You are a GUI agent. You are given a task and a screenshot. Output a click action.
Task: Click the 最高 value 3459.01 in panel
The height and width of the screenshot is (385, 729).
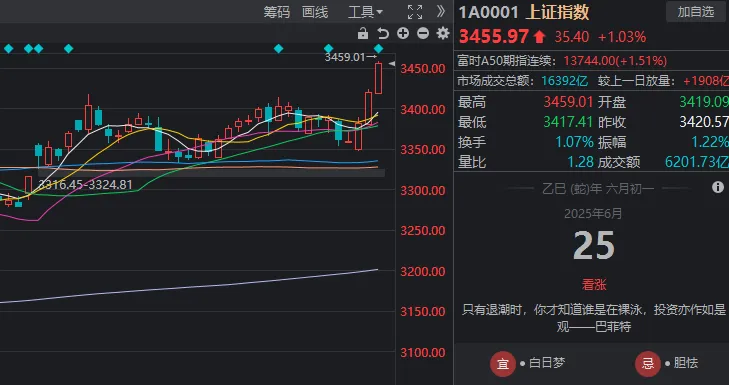click(569, 102)
